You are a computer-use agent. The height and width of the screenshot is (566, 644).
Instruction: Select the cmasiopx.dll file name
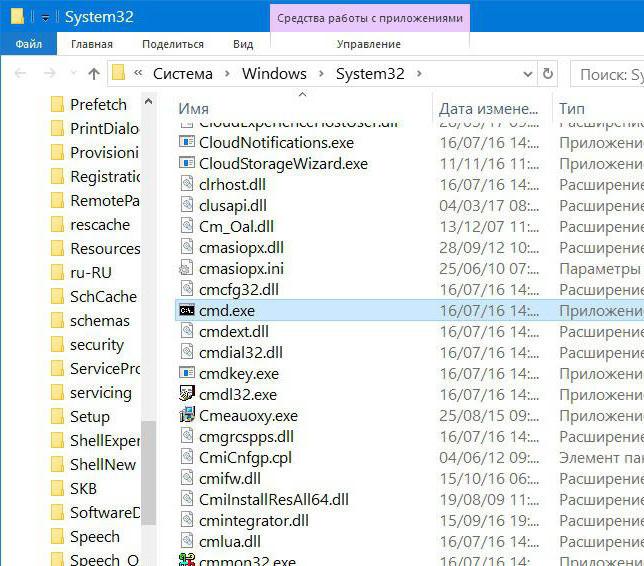point(241,247)
